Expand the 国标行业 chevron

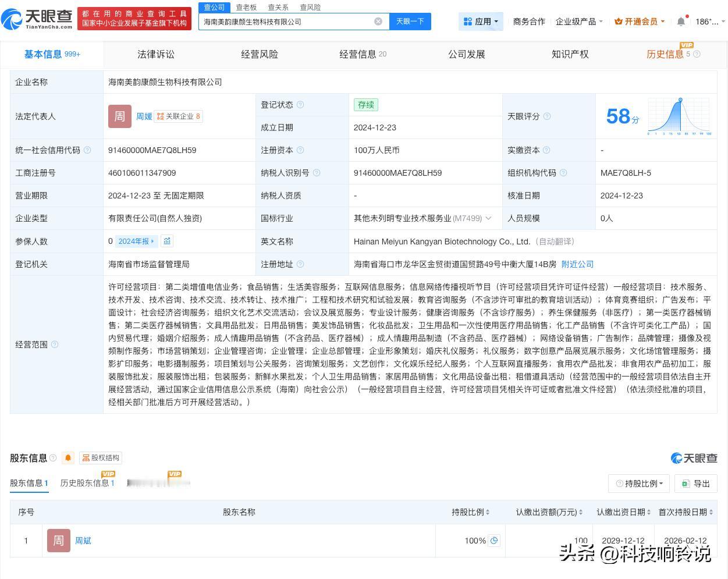pyautogui.click(x=488, y=218)
